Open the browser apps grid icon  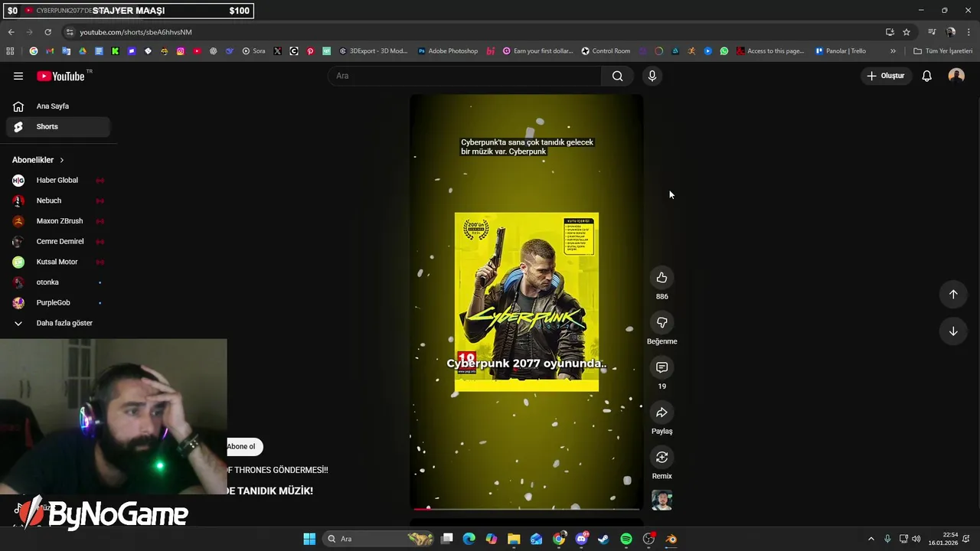click(x=10, y=51)
